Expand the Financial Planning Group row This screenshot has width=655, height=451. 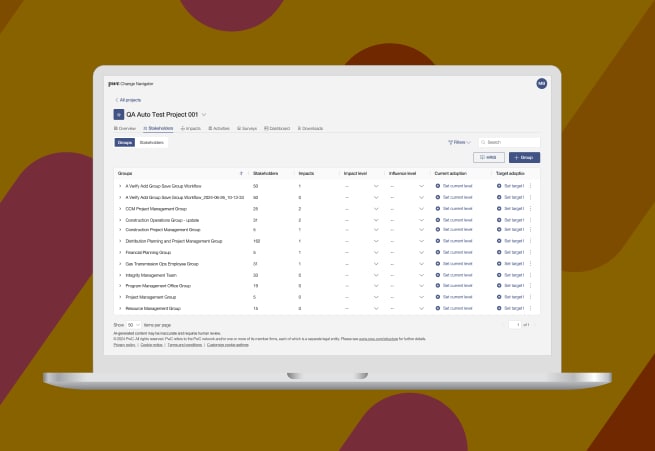click(120, 253)
